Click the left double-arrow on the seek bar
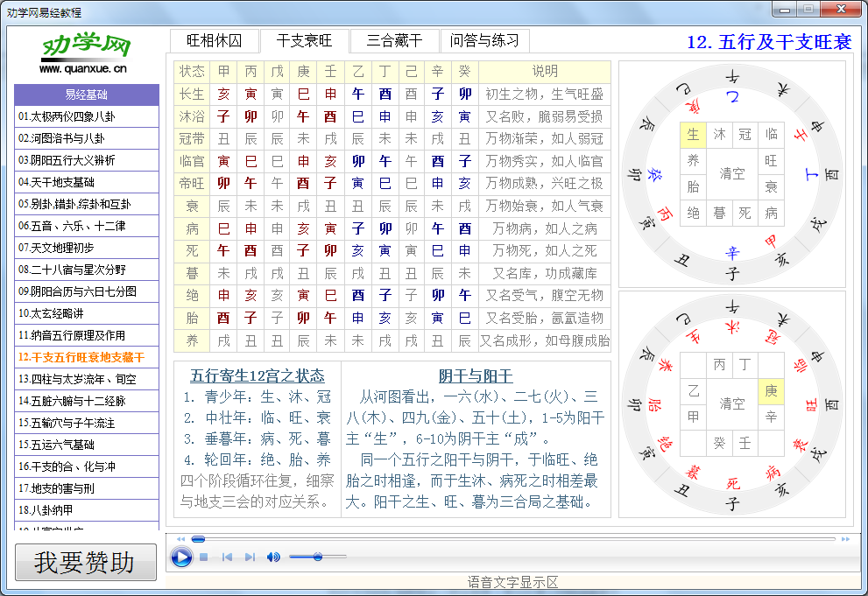Image resolution: width=868 pixels, height=596 pixels. [181, 540]
